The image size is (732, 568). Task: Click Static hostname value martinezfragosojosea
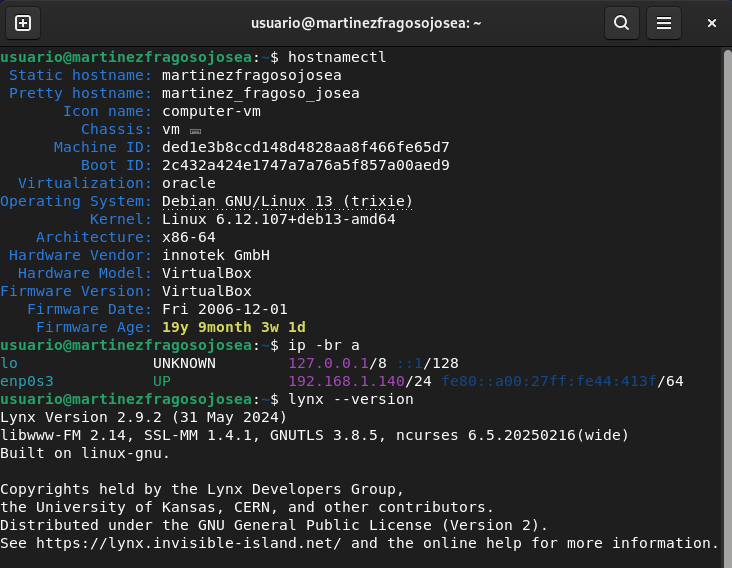pyautogui.click(x=252, y=75)
